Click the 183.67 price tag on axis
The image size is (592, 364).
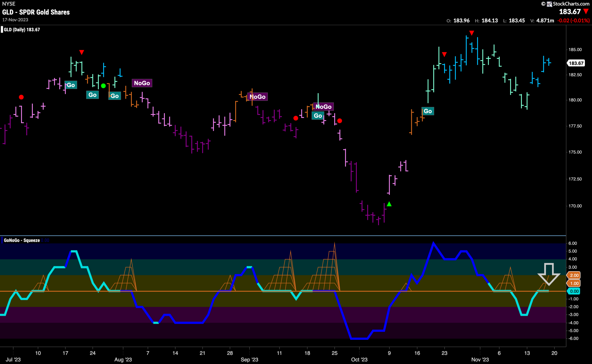[x=576, y=63]
